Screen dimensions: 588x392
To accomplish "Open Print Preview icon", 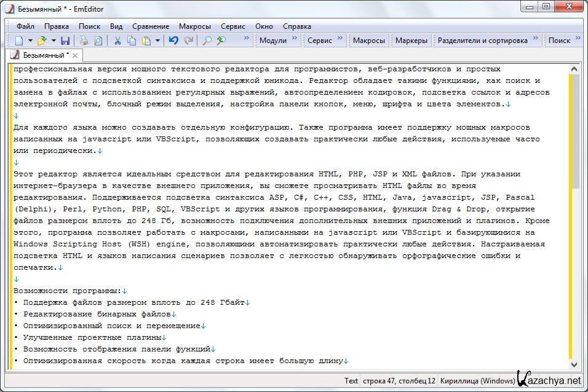I will [98, 41].
